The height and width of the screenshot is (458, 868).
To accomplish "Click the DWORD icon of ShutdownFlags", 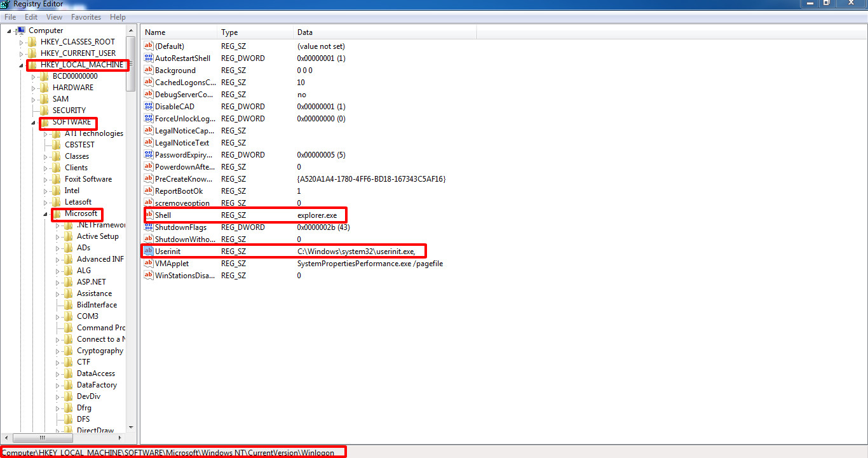I will click(149, 227).
